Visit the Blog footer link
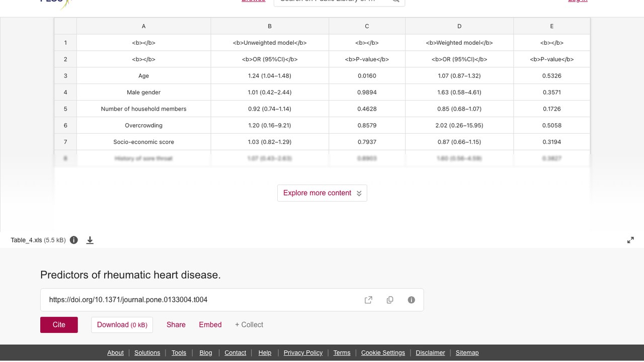This screenshot has height=362, width=644. click(x=206, y=352)
